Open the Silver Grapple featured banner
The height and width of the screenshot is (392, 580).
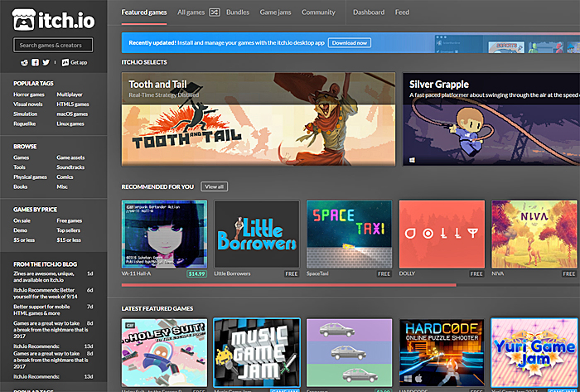pos(491,119)
